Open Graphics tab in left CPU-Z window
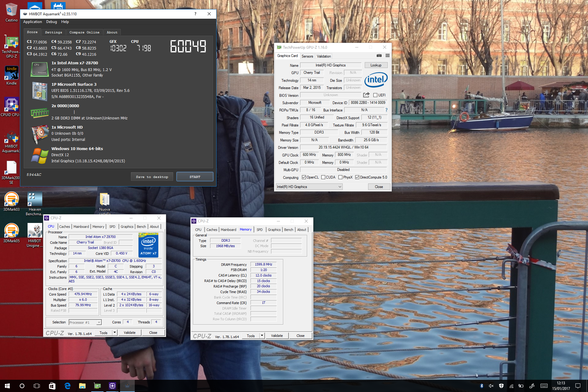The width and height of the screenshot is (588, 392). coord(127,227)
